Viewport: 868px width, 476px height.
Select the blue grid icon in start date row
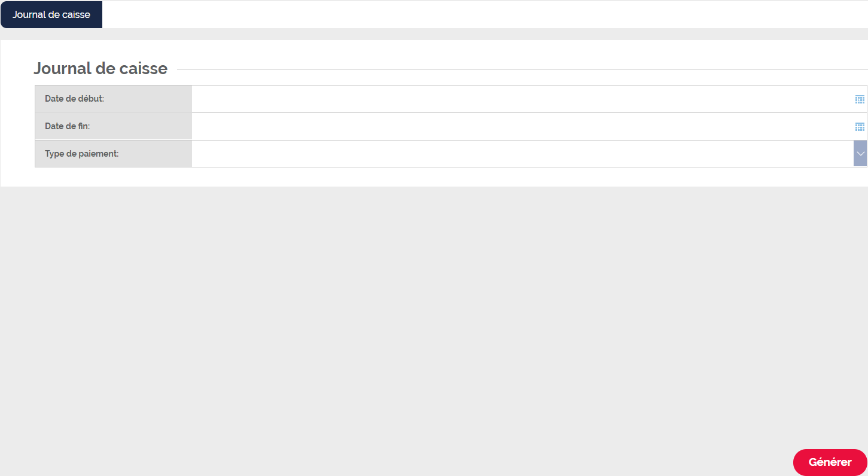(x=860, y=99)
